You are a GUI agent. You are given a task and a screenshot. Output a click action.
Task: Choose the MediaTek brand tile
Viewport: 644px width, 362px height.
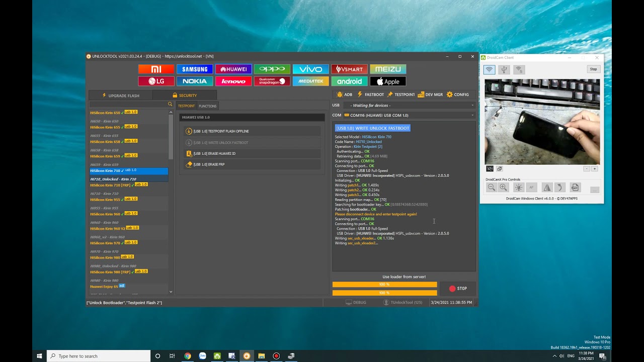[x=311, y=81]
